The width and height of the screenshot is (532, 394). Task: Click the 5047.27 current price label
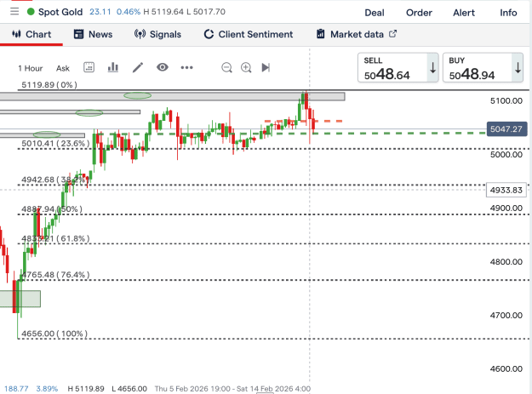pos(506,129)
